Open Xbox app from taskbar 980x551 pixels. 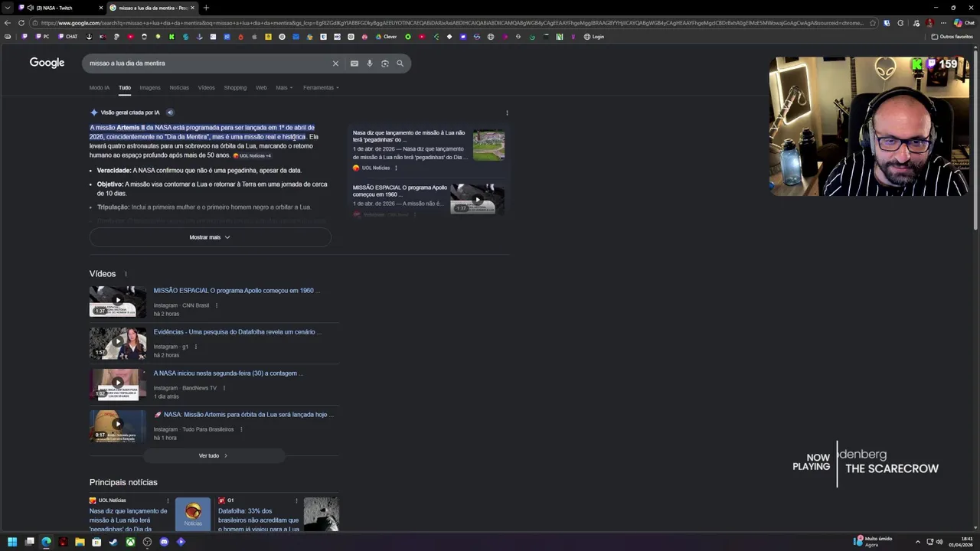130,542
